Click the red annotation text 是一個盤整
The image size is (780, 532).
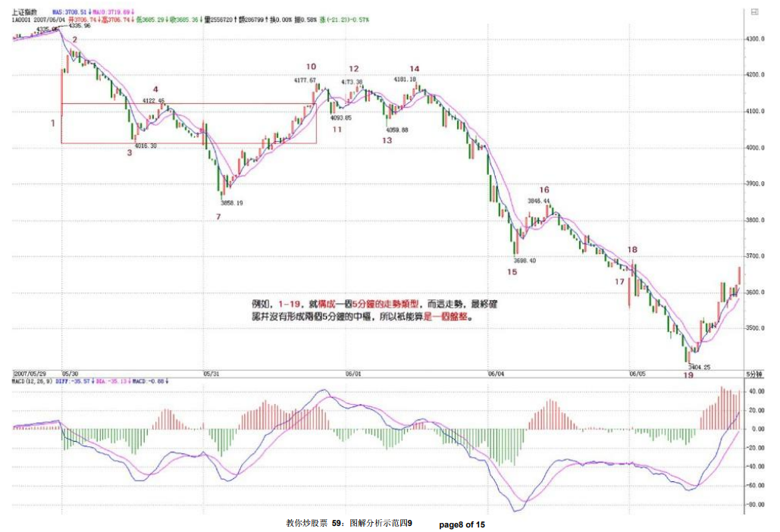click(451, 318)
